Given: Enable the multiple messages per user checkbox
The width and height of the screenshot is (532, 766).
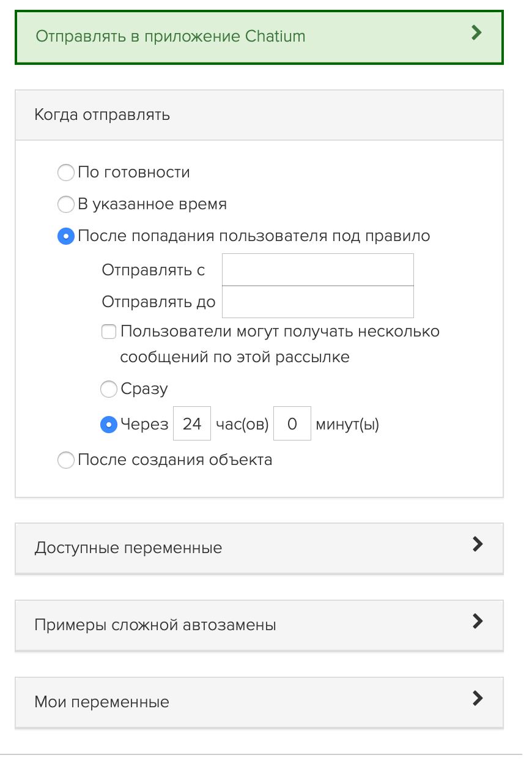Looking at the screenshot, I should coord(108,332).
